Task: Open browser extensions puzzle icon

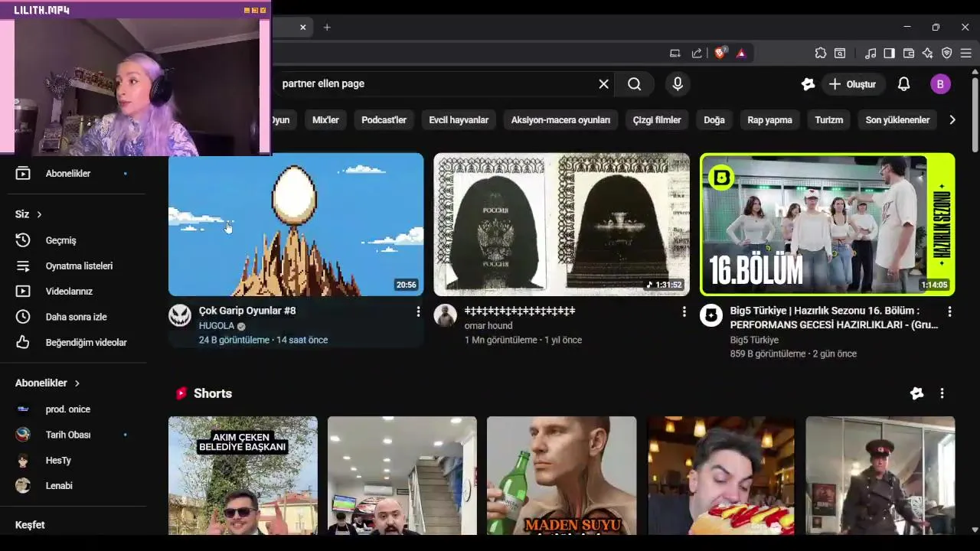Action: (821, 53)
